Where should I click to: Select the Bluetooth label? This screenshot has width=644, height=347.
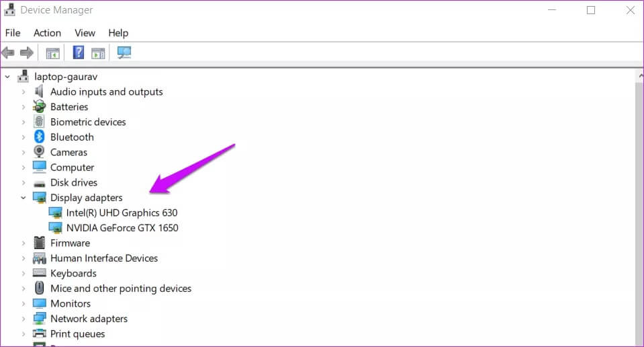coord(72,137)
